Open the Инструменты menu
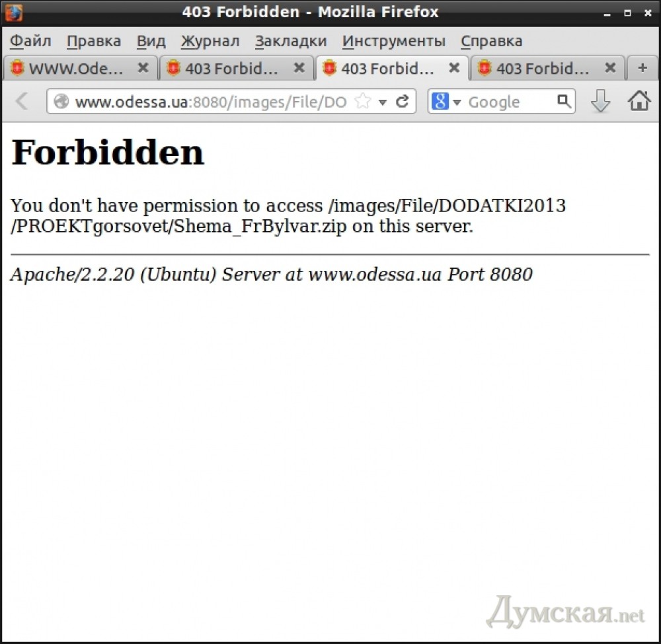Viewport: 661px width, 644px height. [394, 41]
